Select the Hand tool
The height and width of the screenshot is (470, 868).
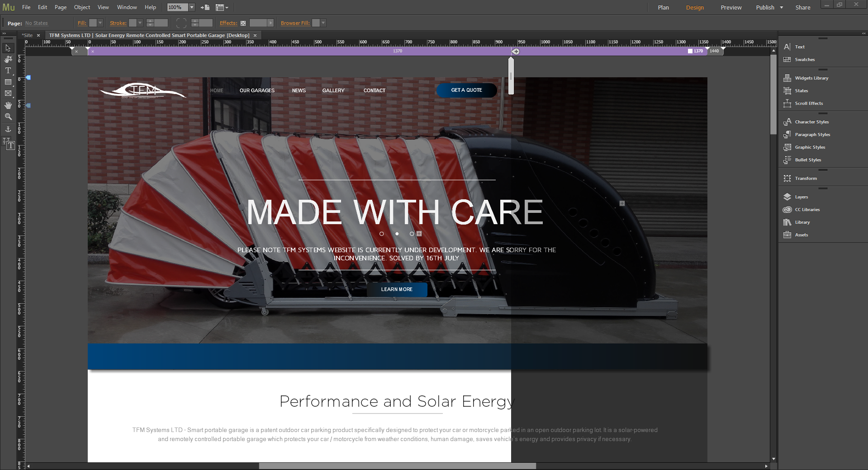tap(8, 105)
